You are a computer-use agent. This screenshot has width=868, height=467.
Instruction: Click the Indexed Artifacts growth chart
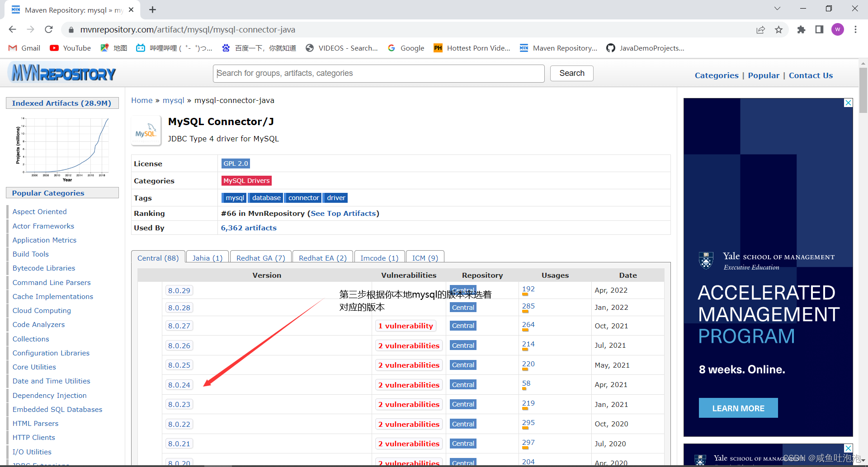coord(63,149)
